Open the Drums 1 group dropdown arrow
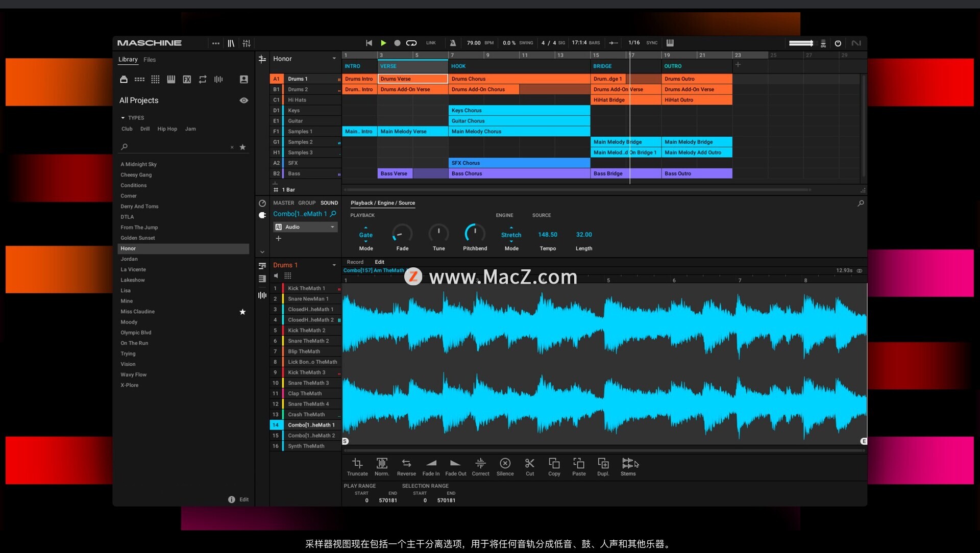The height and width of the screenshot is (553, 980). (334, 265)
